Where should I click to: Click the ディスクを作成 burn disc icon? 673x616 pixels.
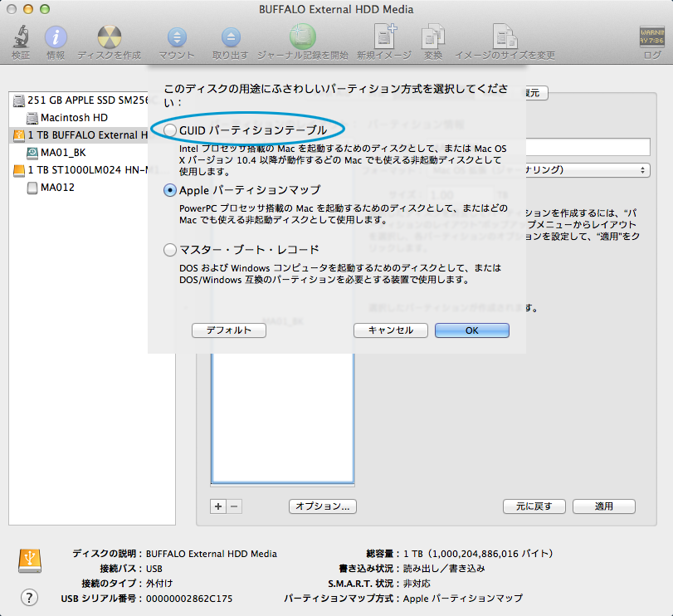109,37
